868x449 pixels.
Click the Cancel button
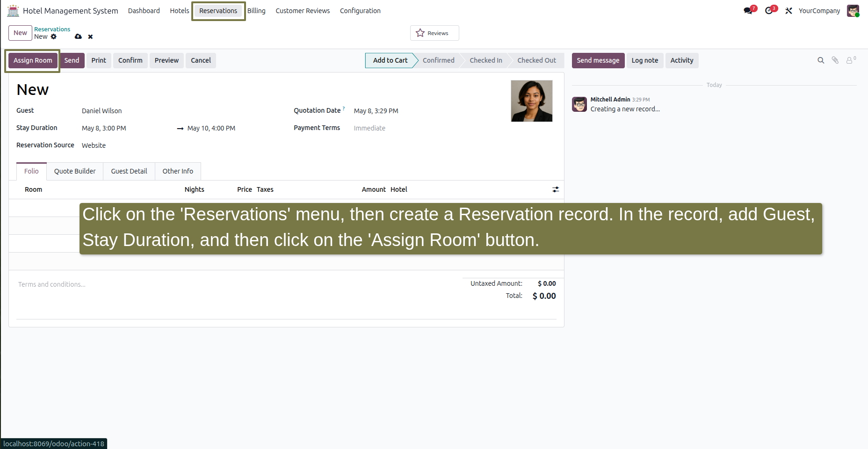(201, 60)
